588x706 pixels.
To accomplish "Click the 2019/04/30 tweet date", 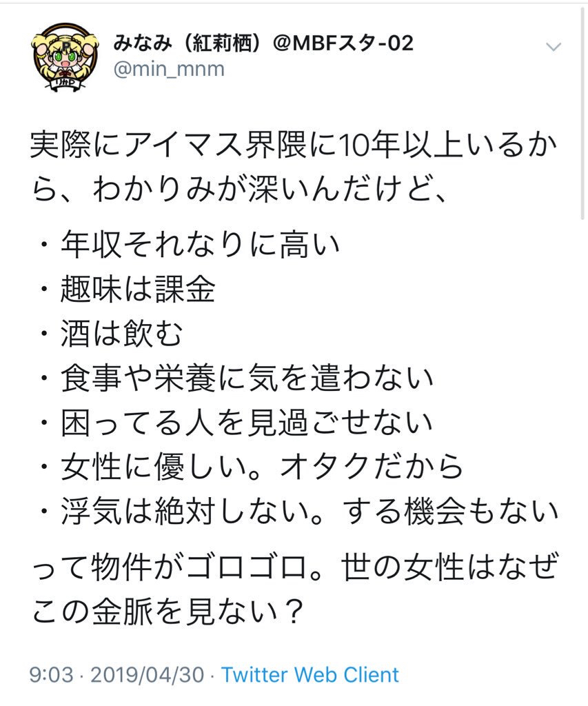I will pyautogui.click(x=148, y=674).
